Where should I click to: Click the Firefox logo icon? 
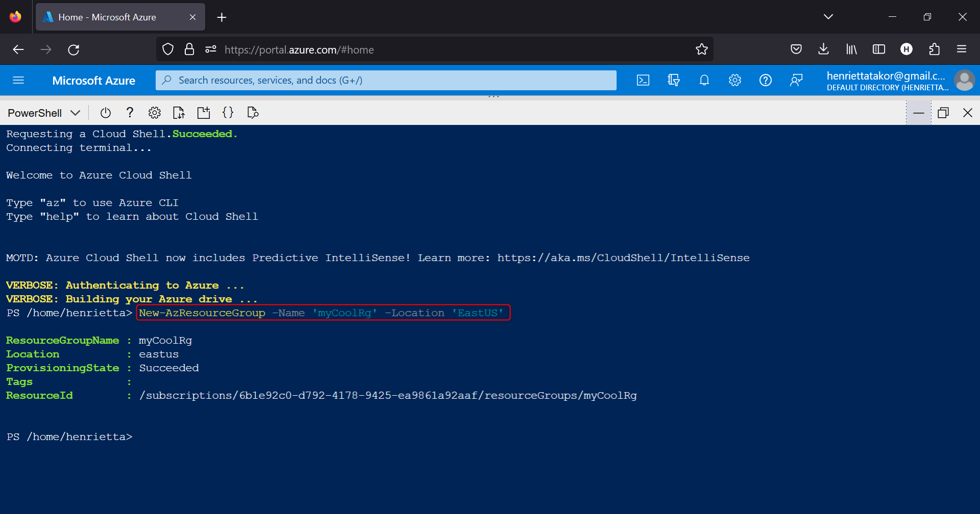15,17
